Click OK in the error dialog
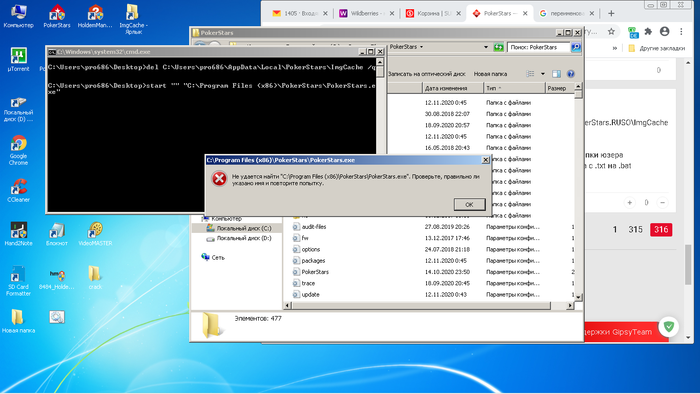The height and width of the screenshot is (394, 700). pos(469,204)
